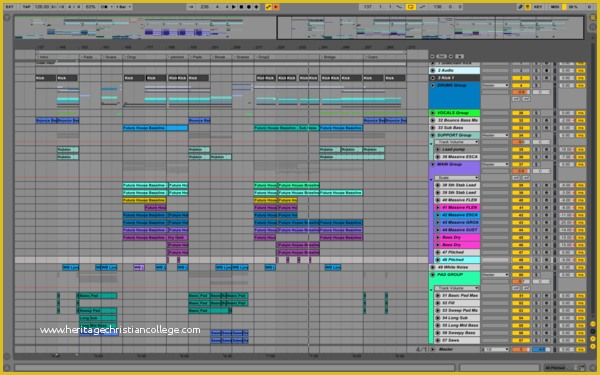Toggle the yellow Loop switch
Screen dimensions: 600x375
tap(411, 7)
